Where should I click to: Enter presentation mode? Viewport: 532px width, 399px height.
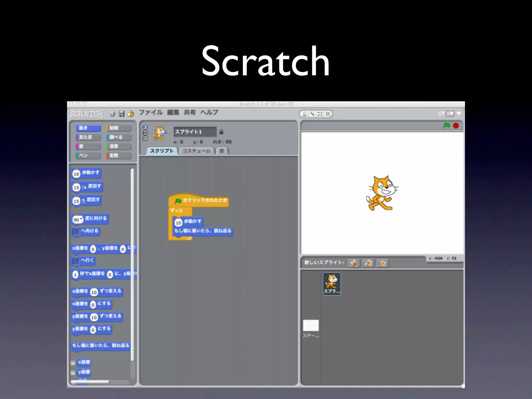[459, 114]
